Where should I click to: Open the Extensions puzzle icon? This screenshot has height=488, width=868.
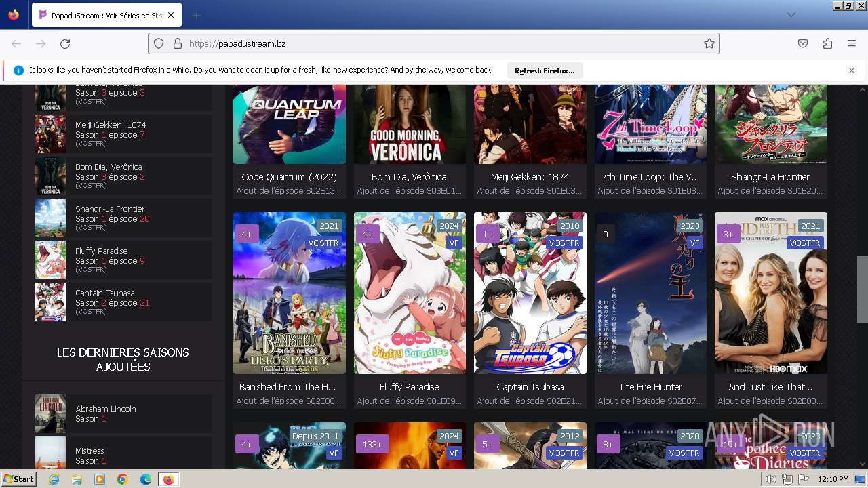coord(827,43)
